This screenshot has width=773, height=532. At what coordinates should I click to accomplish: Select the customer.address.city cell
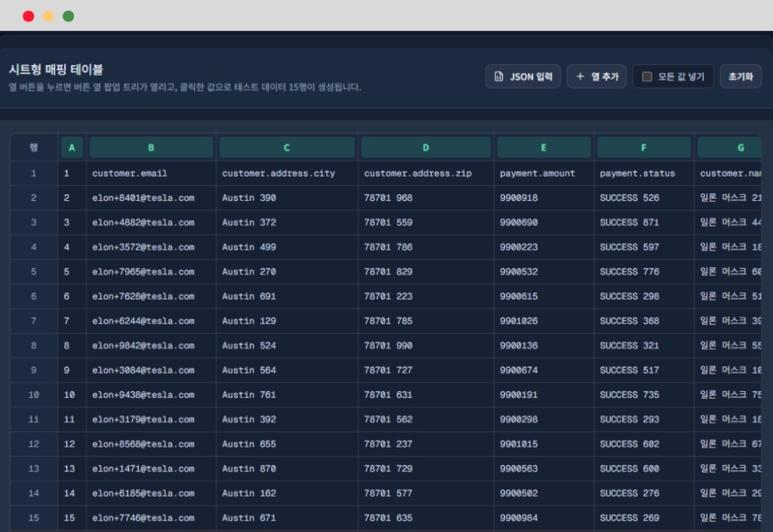tap(287, 173)
